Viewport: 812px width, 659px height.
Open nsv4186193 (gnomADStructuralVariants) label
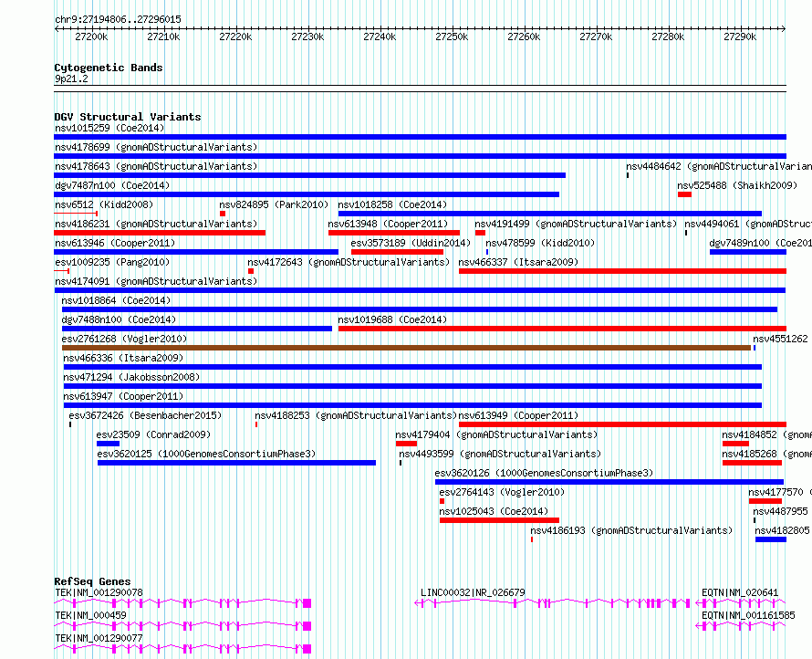pos(631,530)
